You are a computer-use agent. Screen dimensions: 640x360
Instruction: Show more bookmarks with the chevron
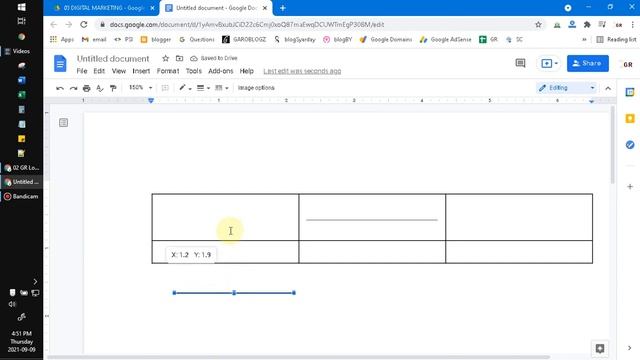[x=584, y=40]
